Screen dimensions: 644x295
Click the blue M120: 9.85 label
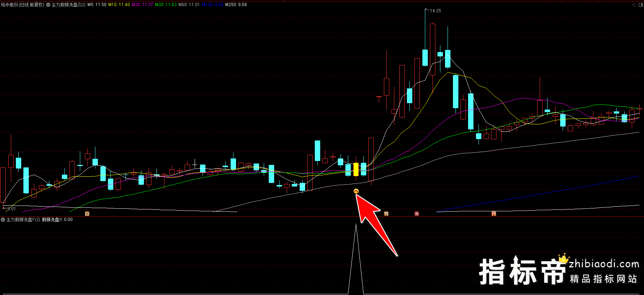pyautogui.click(x=213, y=5)
